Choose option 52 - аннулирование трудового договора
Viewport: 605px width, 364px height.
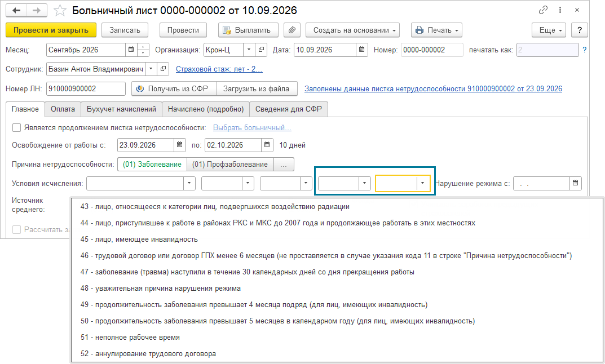[337, 354]
